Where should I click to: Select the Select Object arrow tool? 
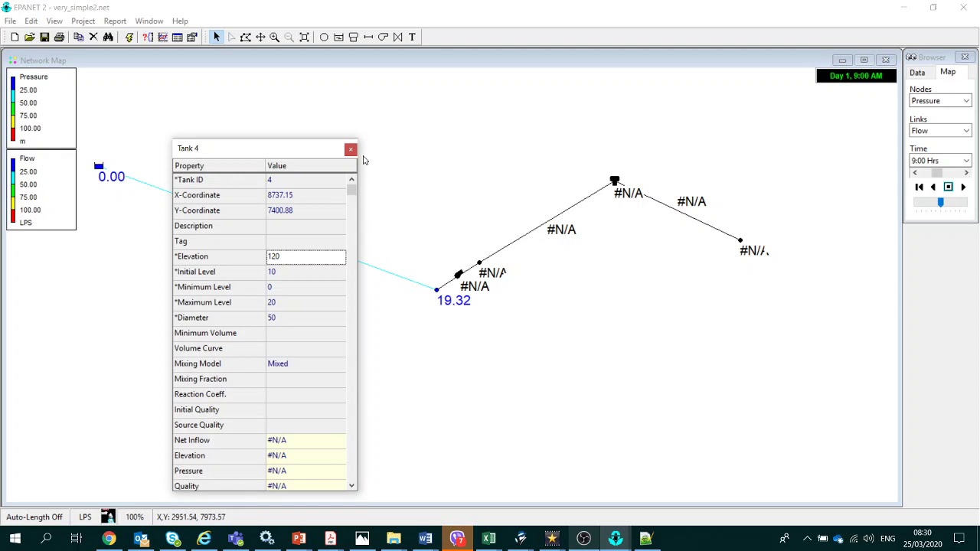216,37
